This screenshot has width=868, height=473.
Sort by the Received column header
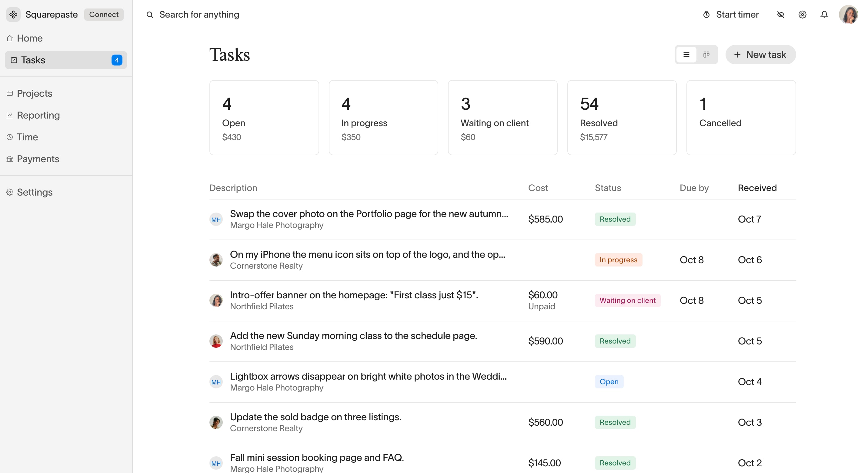pyautogui.click(x=757, y=188)
